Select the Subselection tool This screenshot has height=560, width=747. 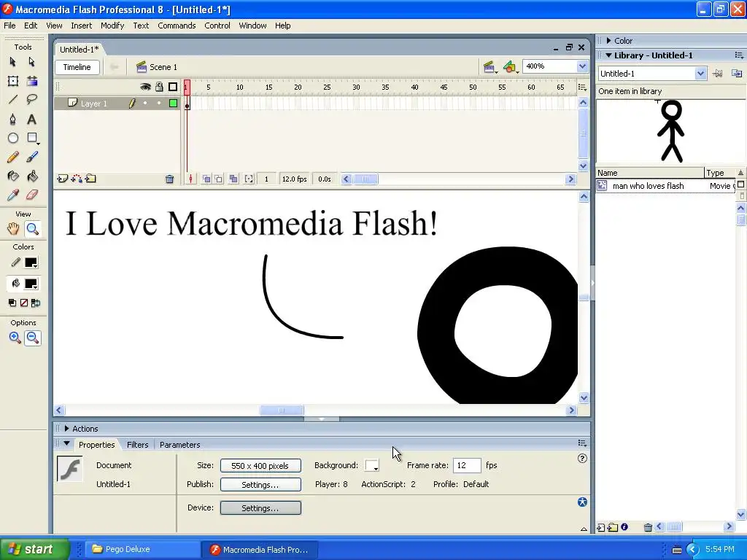tap(31, 62)
